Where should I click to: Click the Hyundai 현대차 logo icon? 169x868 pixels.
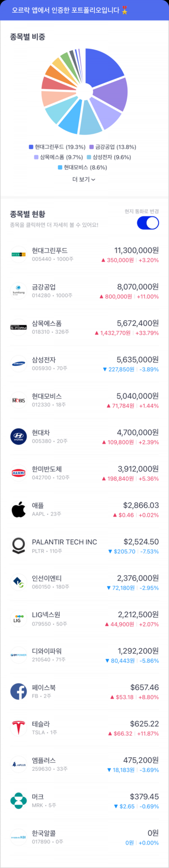point(19,436)
